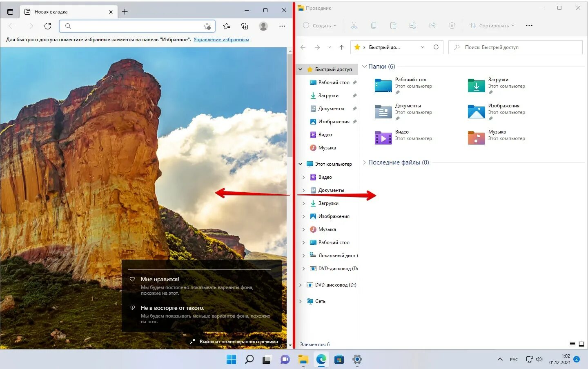The height and width of the screenshot is (369, 588).
Task: Refresh the Explorer address bar location
Action: pyautogui.click(x=436, y=47)
